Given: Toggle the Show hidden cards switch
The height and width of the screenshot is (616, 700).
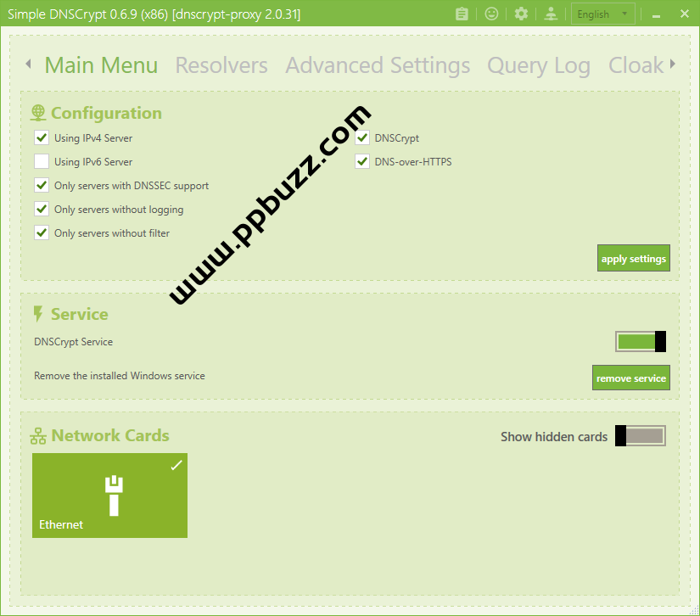Looking at the screenshot, I should pos(641,436).
